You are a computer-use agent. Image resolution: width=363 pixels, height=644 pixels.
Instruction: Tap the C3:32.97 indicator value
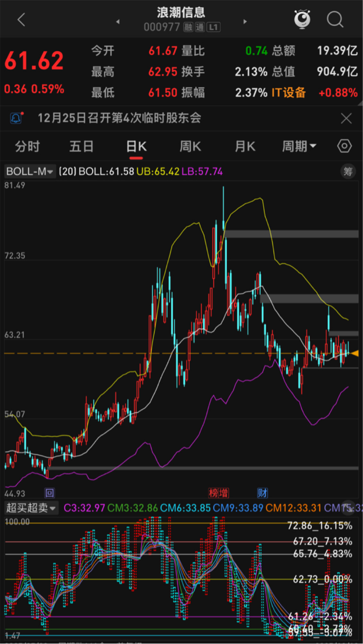85,508
